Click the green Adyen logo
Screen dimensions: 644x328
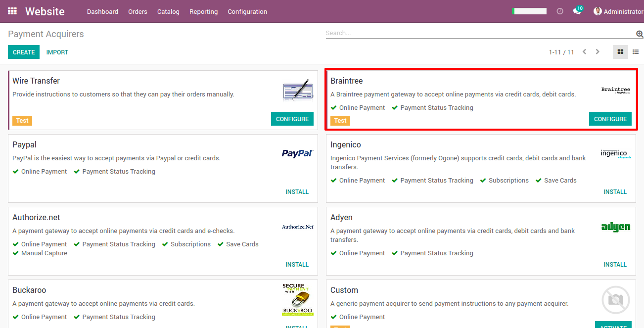(x=616, y=227)
